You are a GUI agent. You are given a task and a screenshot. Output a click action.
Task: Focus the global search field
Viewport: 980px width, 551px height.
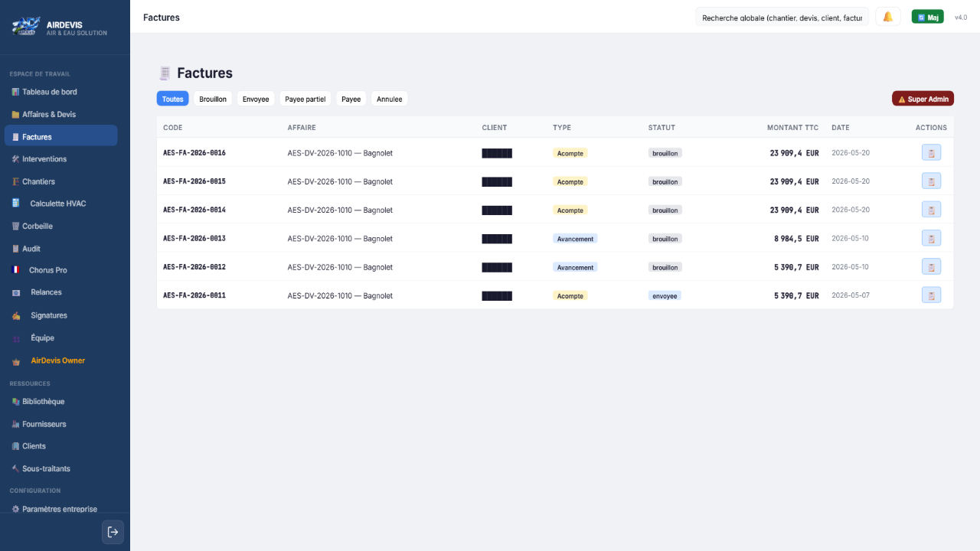(x=782, y=17)
